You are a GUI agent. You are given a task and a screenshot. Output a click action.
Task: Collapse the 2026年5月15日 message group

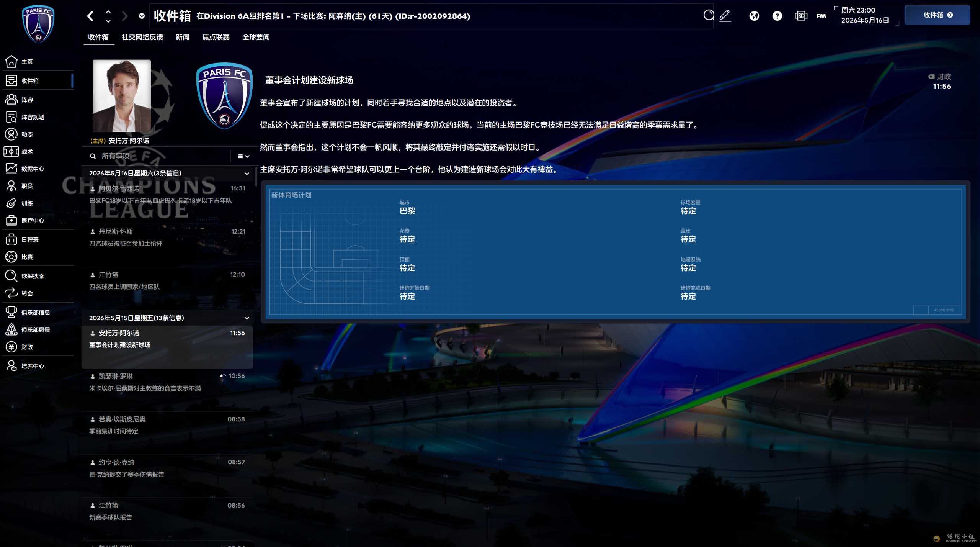coord(247,318)
